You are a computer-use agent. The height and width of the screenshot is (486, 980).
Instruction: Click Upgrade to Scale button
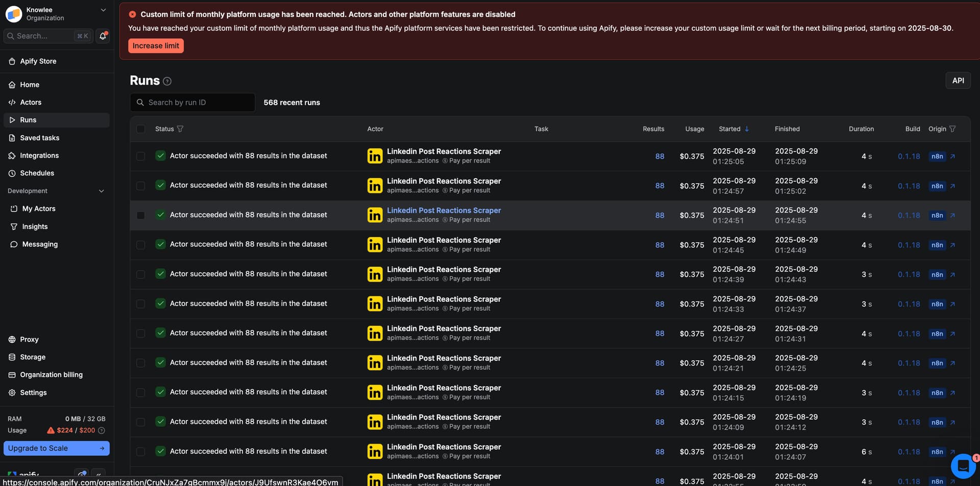click(x=57, y=448)
